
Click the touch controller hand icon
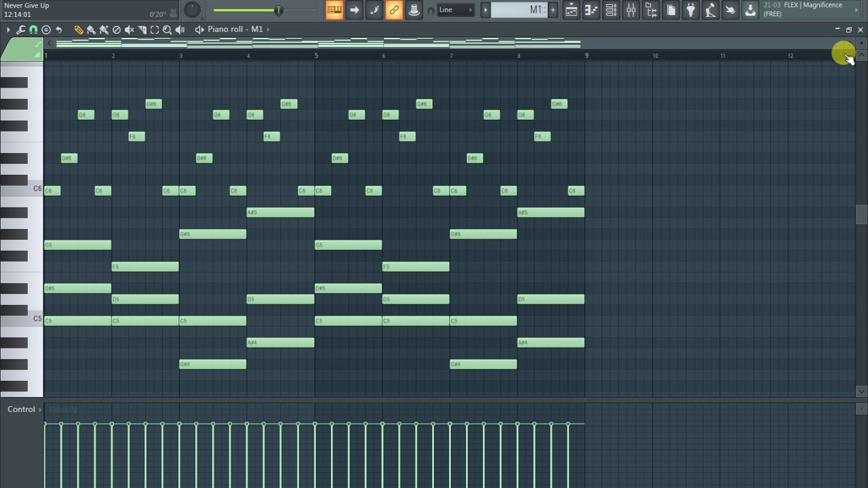click(x=730, y=9)
